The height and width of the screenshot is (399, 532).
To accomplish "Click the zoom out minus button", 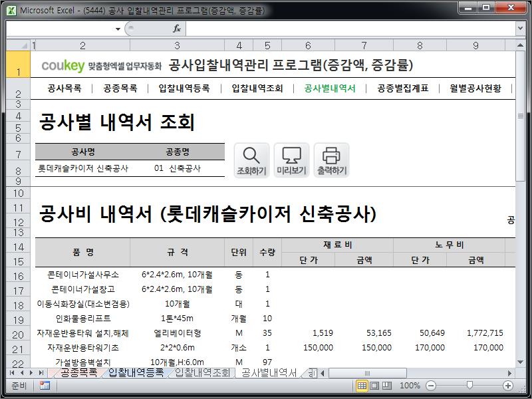I will (x=430, y=386).
